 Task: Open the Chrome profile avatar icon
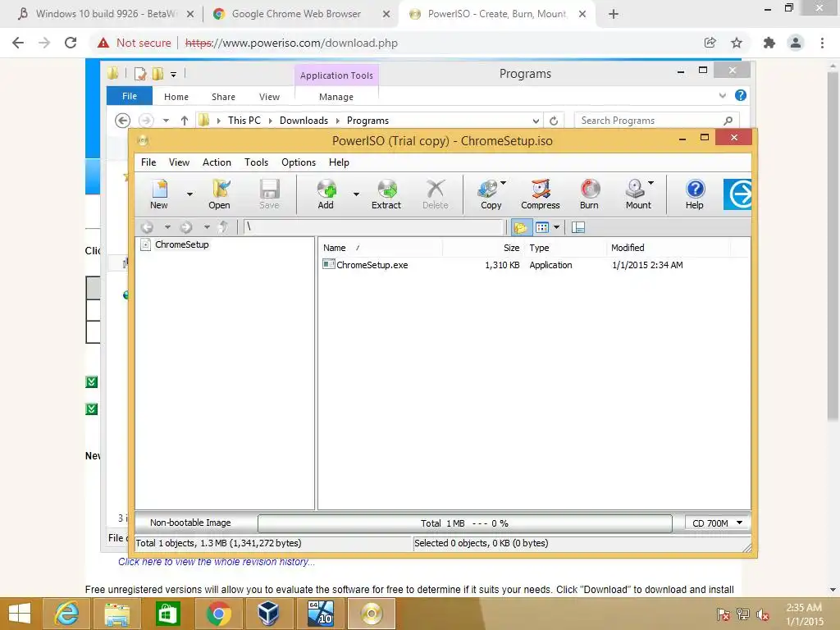tap(796, 43)
